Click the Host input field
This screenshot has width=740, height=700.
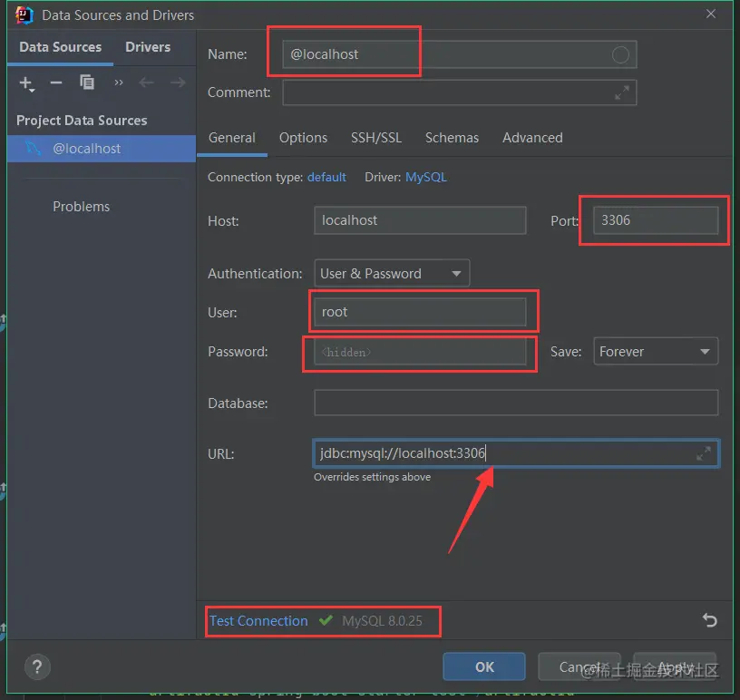[420, 220]
